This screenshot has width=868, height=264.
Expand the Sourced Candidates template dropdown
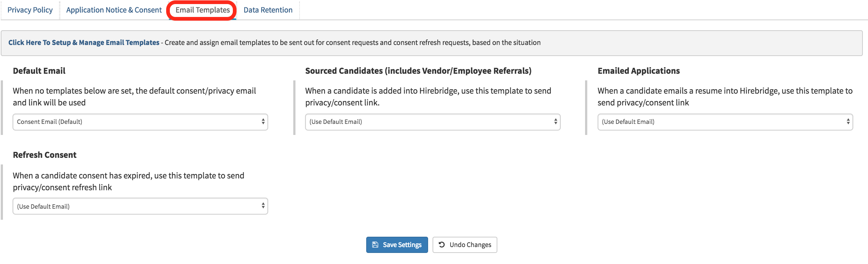pyautogui.click(x=432, y=122)
